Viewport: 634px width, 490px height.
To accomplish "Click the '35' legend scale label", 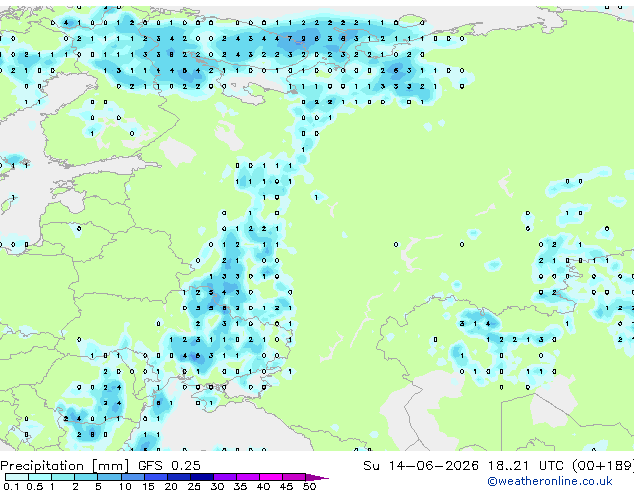I will [240, 486].
